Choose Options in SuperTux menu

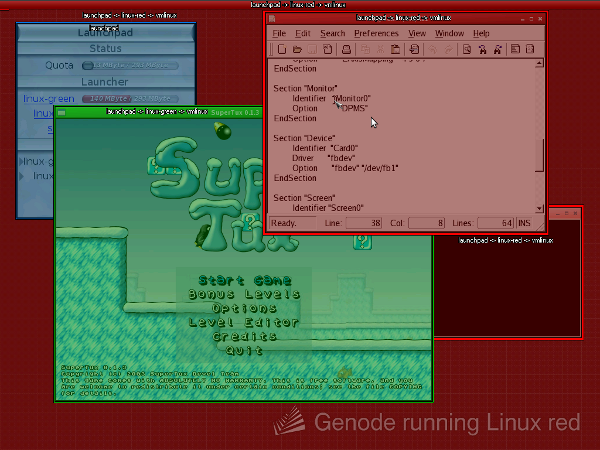click(x=244, y=308)
